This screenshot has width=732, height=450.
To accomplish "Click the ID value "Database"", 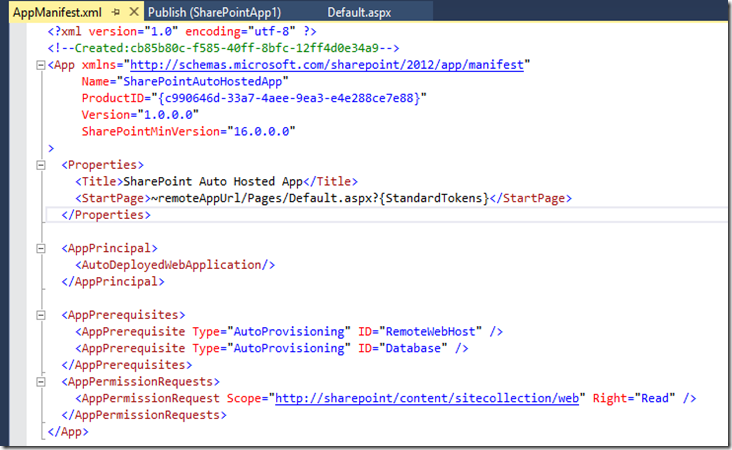I will pyautogui.click(x=413, y=348).
